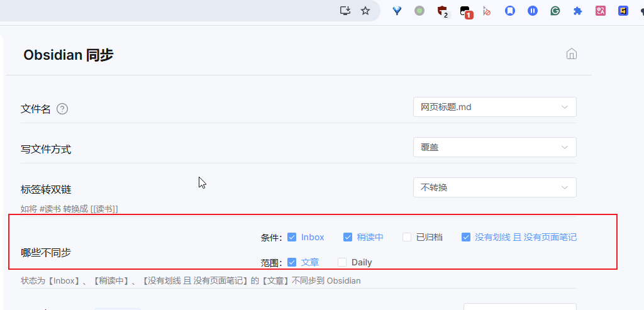Uncheck 没有划线 且 没有页面笔记 checkbox
644x310 pixels.
(x=466, y=237)
